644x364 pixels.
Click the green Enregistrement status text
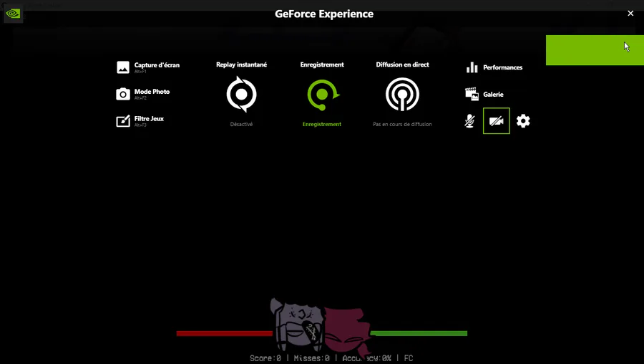(322, 124)
